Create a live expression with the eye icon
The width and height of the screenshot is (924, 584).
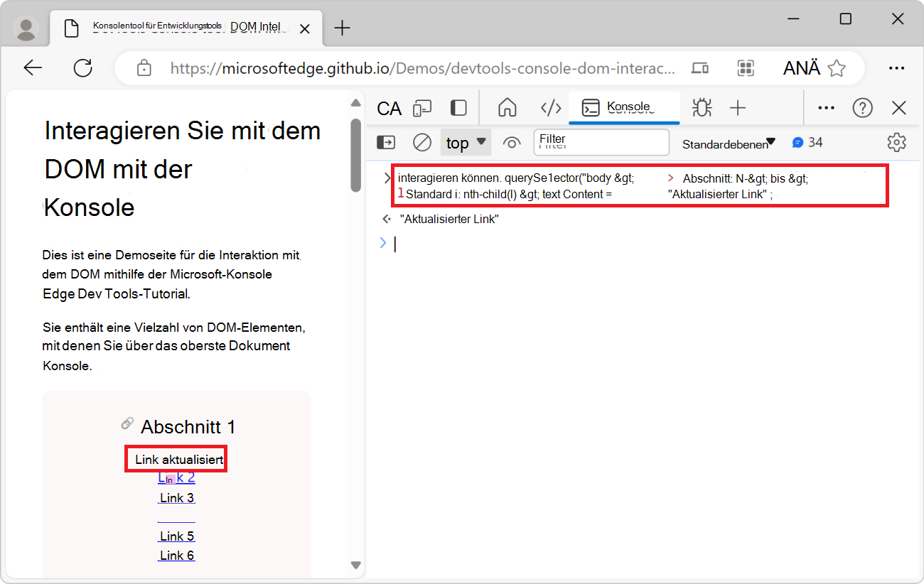512,142
